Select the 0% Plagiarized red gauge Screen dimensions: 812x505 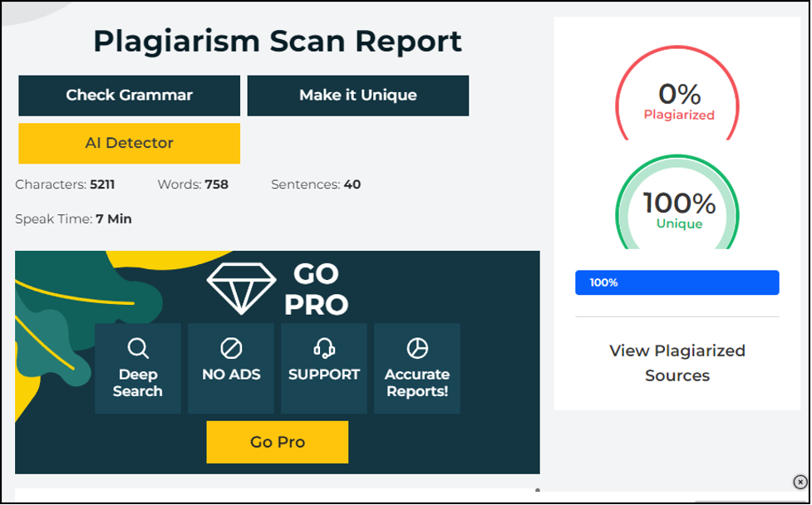pyautogui.click(x=678, y=101)
